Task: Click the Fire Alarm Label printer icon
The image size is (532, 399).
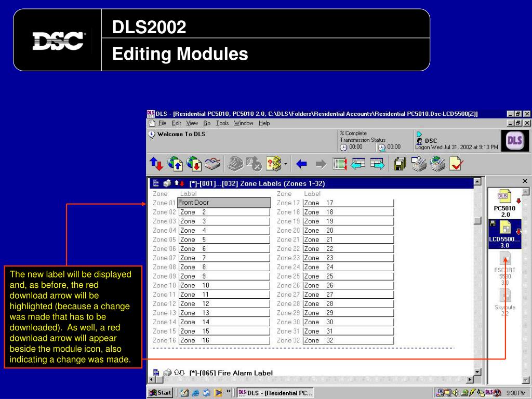Action: pos(167,373)
